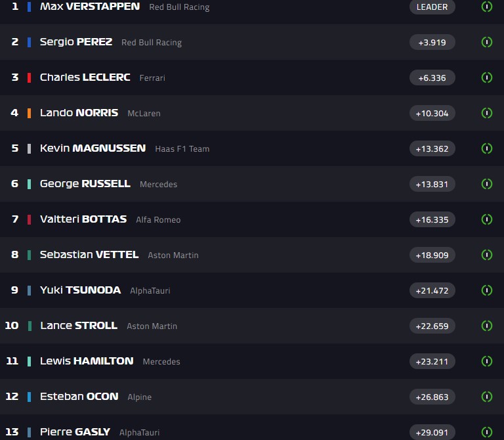Screen dimensions: 504x440
Task: Click the +13.362 gap badge for Magnussen
Action: [x=432, y=148]
